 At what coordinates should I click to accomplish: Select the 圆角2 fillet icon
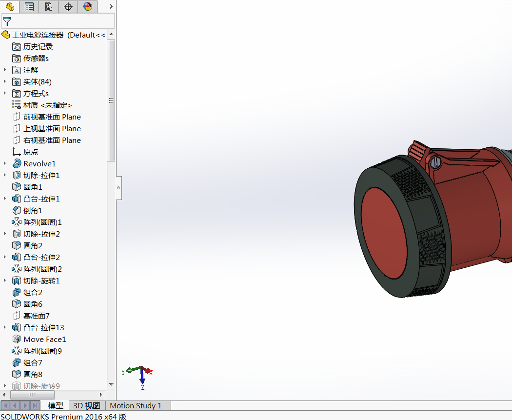pos(16,245)
